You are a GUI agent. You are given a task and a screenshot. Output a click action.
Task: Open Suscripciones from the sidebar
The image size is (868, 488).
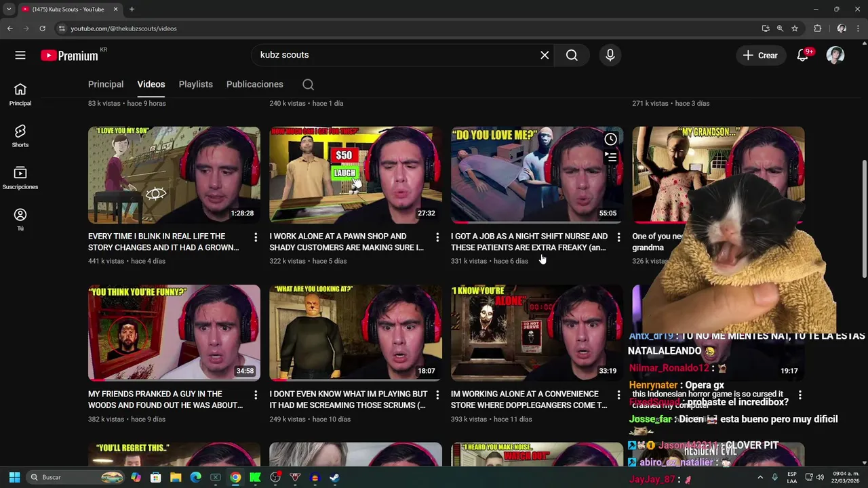[x=20, y=178]
